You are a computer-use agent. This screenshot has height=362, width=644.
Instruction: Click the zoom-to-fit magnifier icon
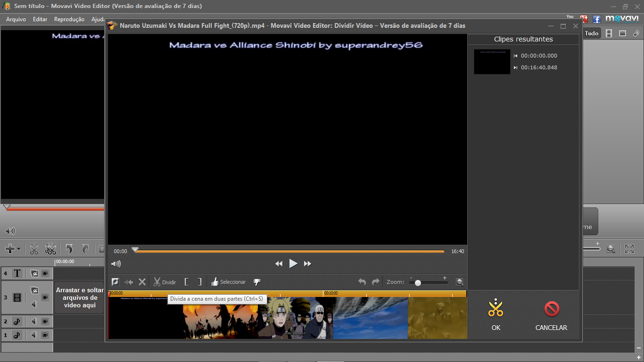(459, 281)
